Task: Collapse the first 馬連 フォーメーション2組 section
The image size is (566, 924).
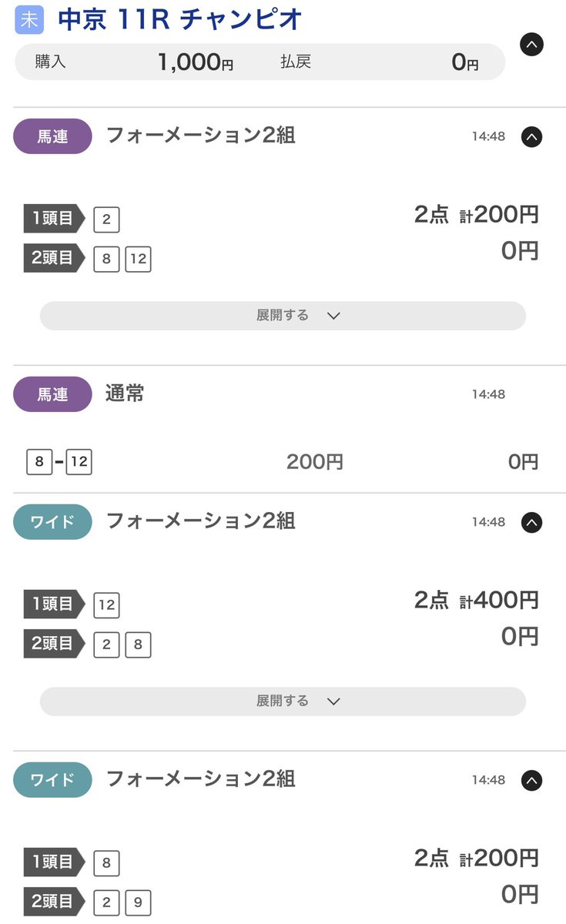Action: tap(531, 137)
